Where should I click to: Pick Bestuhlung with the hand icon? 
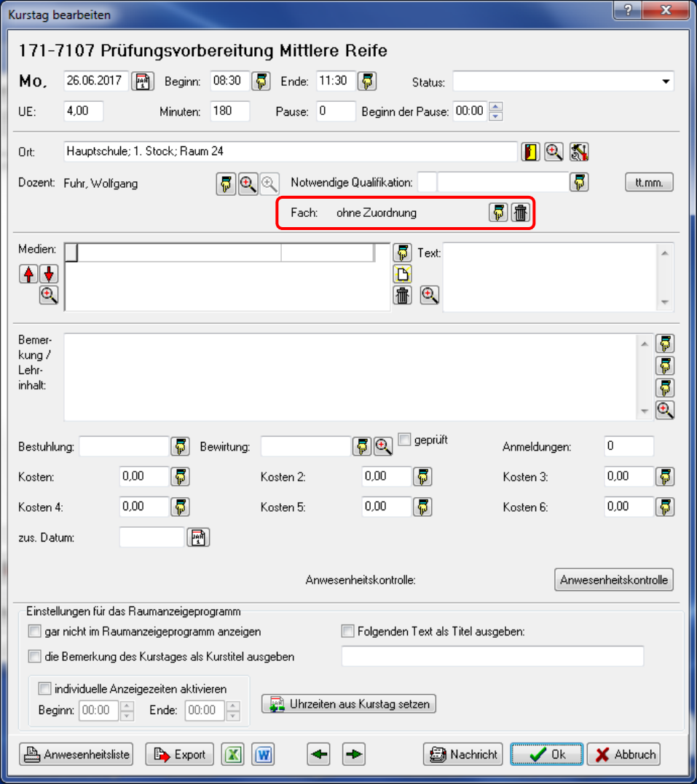click(x=180, y=446)
